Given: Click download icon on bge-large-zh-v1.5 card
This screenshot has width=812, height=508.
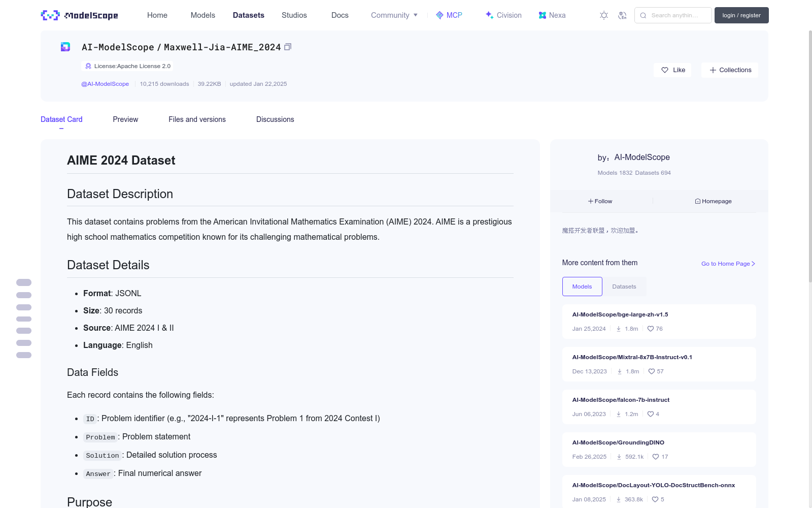Looking at the screenshot, I should point(619,329).
